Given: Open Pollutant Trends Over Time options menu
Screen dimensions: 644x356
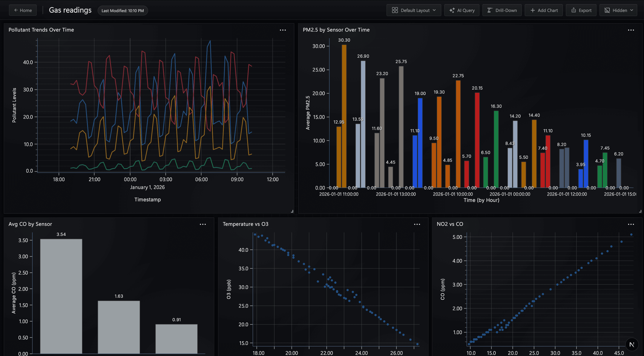Looking at the screenshot, I should (x=283, y=30).
